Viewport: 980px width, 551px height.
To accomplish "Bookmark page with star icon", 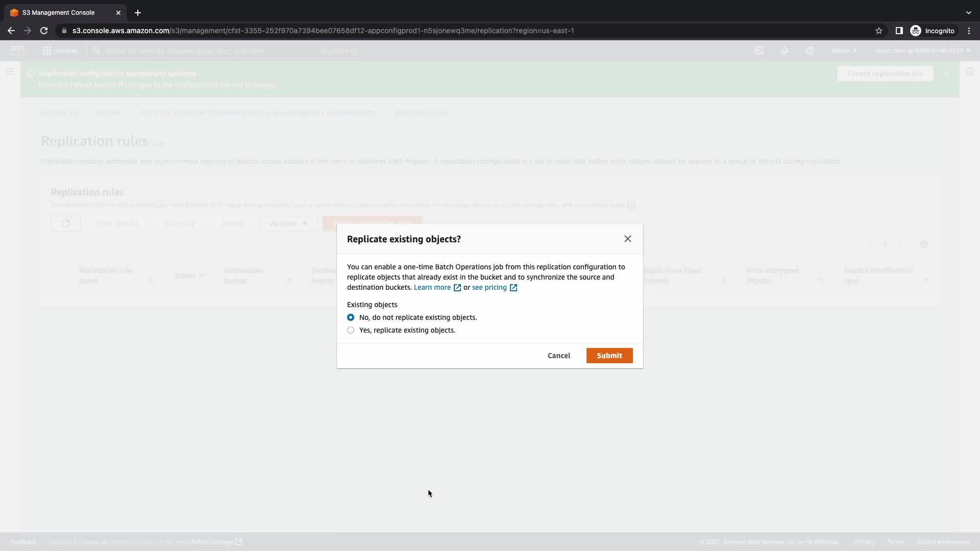I will (x=878, y=31).
